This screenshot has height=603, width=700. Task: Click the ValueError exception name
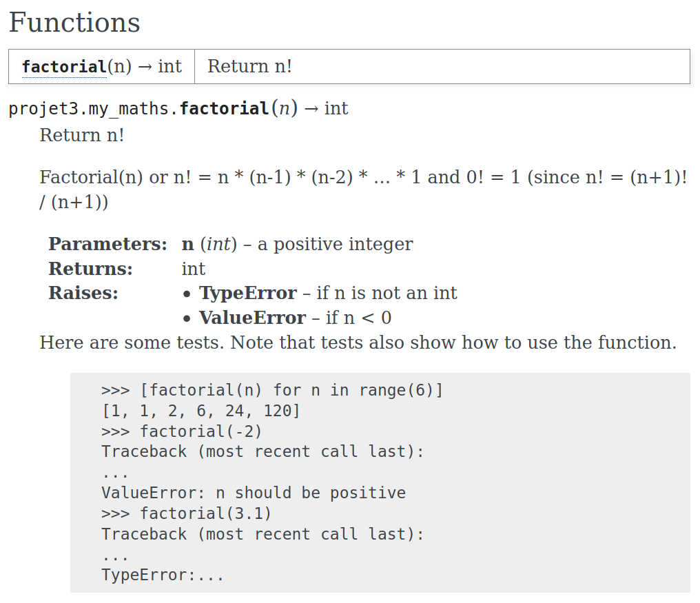[253, 318]
